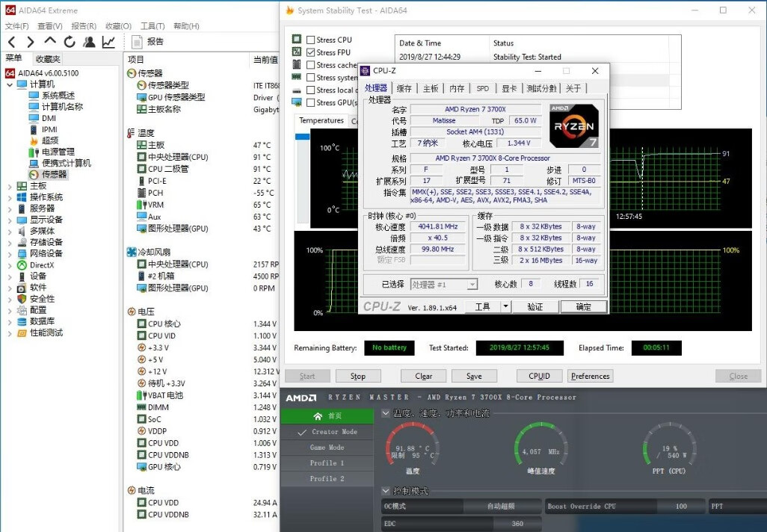Open 计算机名称 in the tree

click(62, 107)
